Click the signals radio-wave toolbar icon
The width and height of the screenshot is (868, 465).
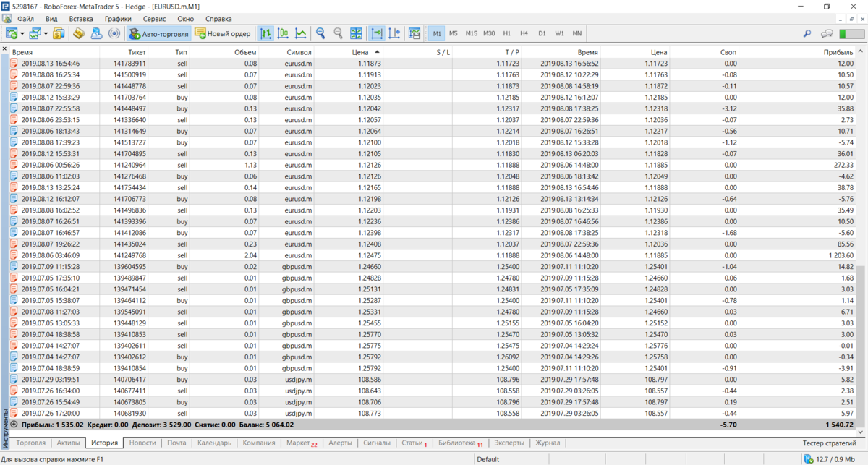(114, 33)
